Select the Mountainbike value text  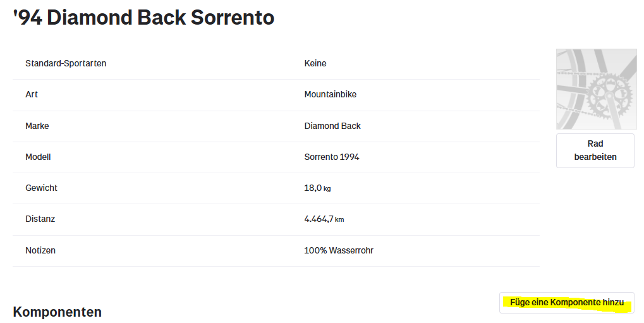(331, 94)
